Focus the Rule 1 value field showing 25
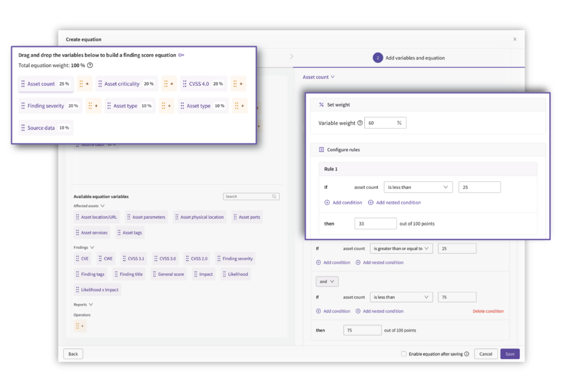Screen dimensions: 564x392 tap(479, 187)
